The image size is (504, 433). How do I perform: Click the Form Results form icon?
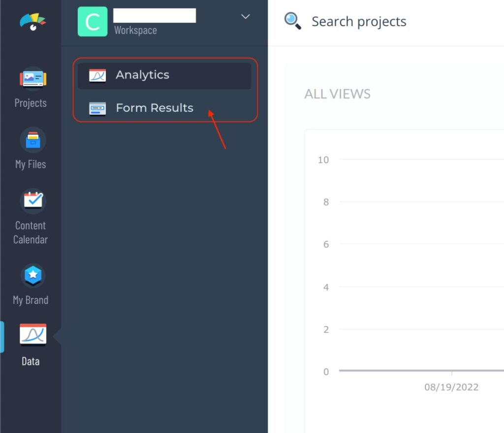click(97, 108)
